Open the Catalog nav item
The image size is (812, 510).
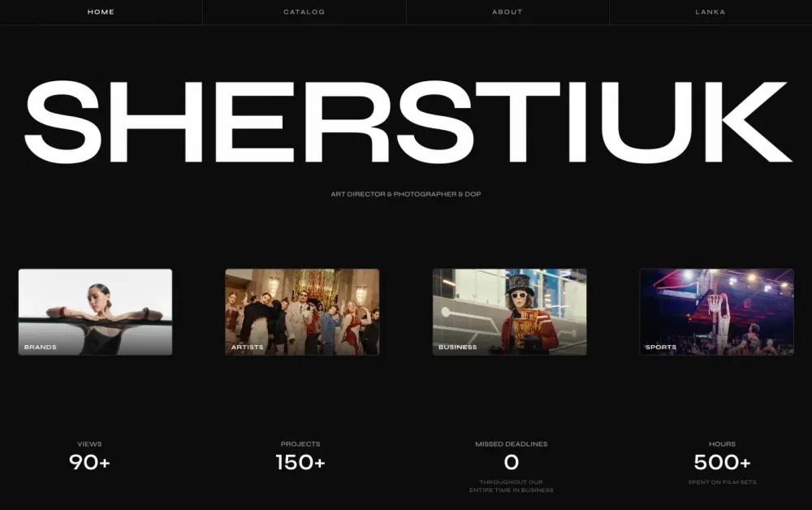pos(304,12)
